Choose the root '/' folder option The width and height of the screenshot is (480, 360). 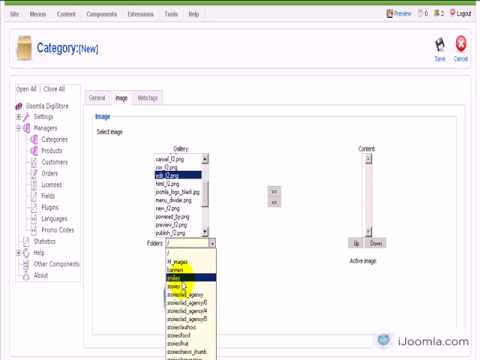191,253
